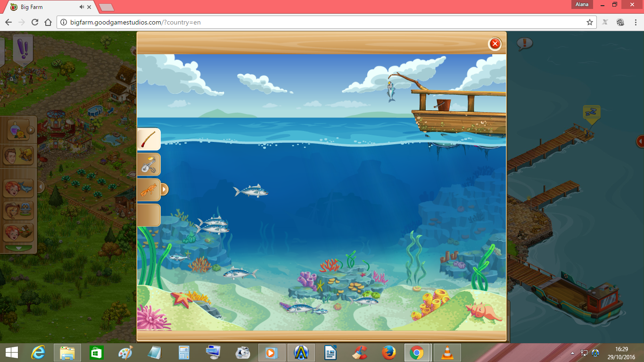Open File Explorer from the taskbar
644x362 pixels.
coord(67,353)
